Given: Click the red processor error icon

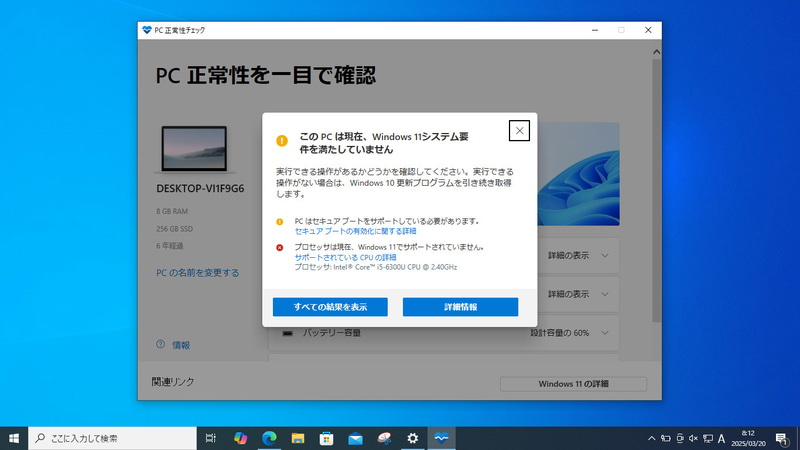Looking at the screenshot, I should coord(280,247).
